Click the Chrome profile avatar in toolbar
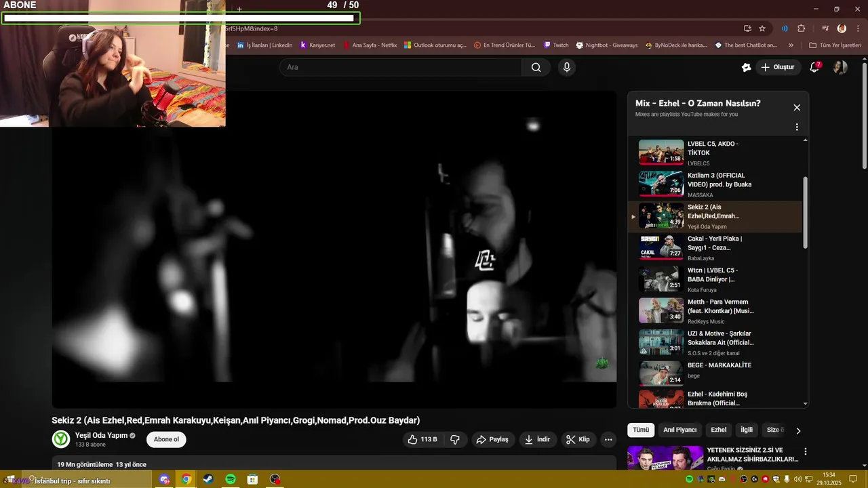The width and height of the screenshot is (868, 488). point(842,28)
